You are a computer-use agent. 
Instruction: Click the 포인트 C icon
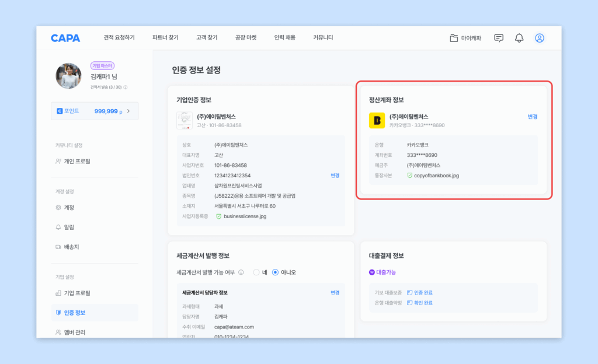pyautogui.click(x=60, y=111)
